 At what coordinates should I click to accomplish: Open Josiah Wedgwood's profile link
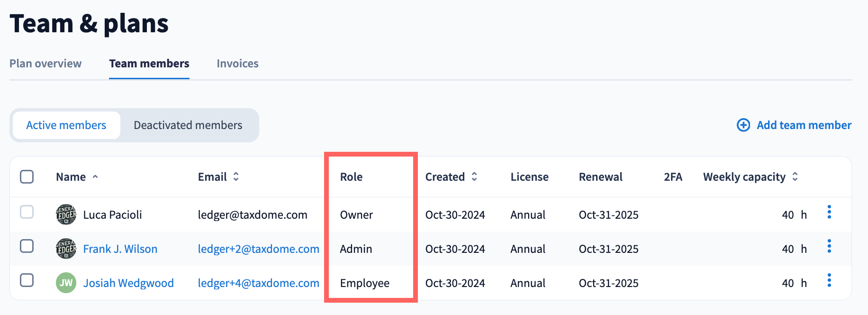coord(128,283)
